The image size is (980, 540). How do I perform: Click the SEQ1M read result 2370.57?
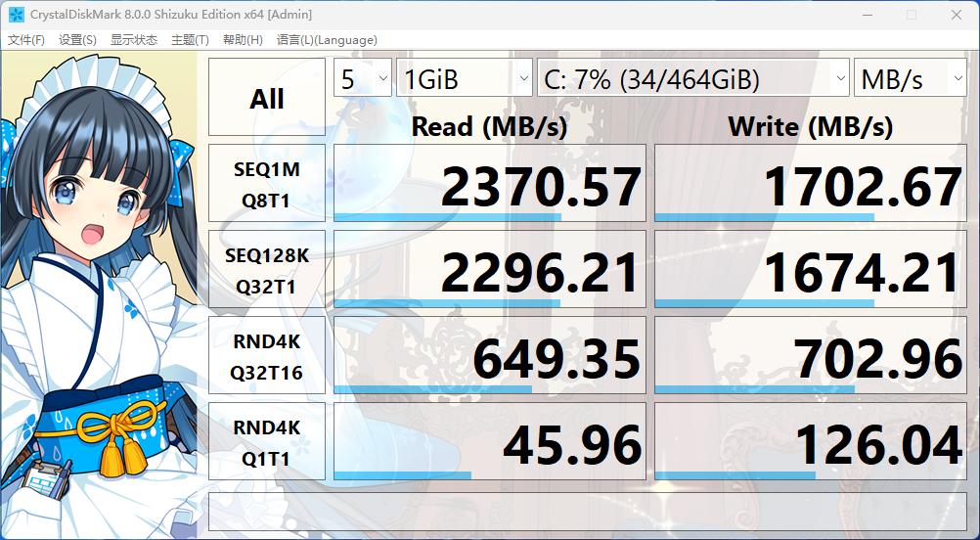tap(490, 183)
